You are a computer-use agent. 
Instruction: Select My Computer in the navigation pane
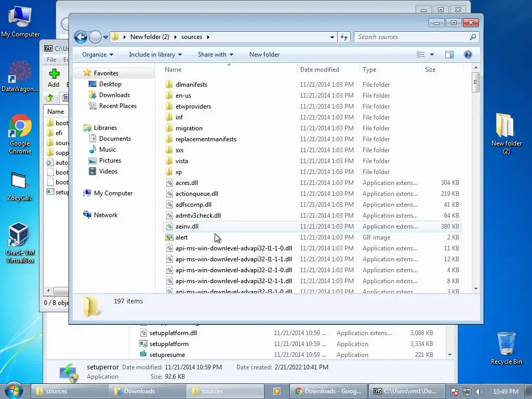[x=113, y=193]
